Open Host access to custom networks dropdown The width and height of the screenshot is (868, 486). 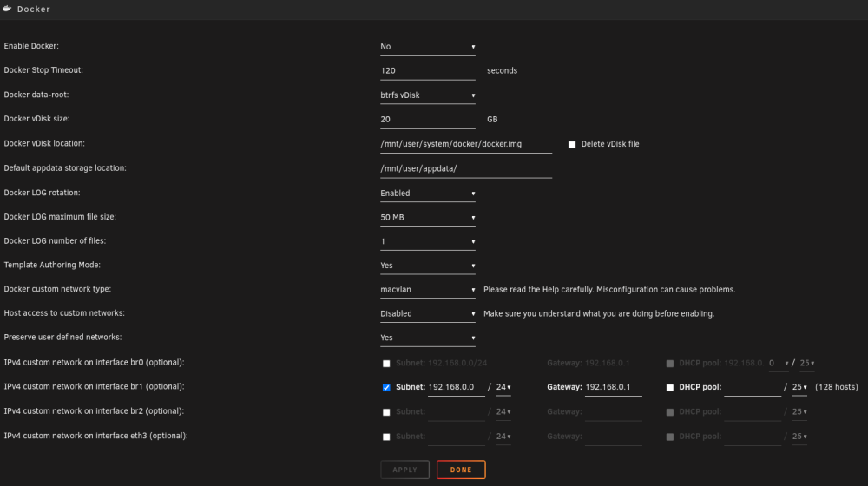pyautogui.click(x=427, y=313)
